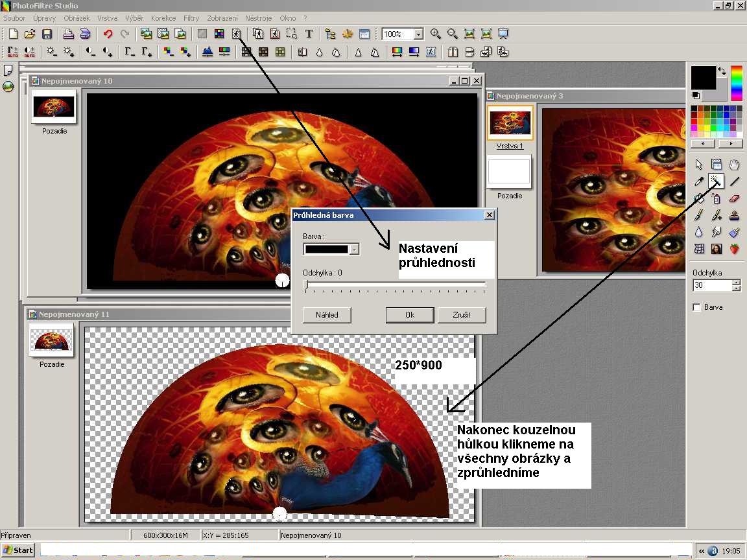Select the Magic Wand tool

(x=716, y=181)
